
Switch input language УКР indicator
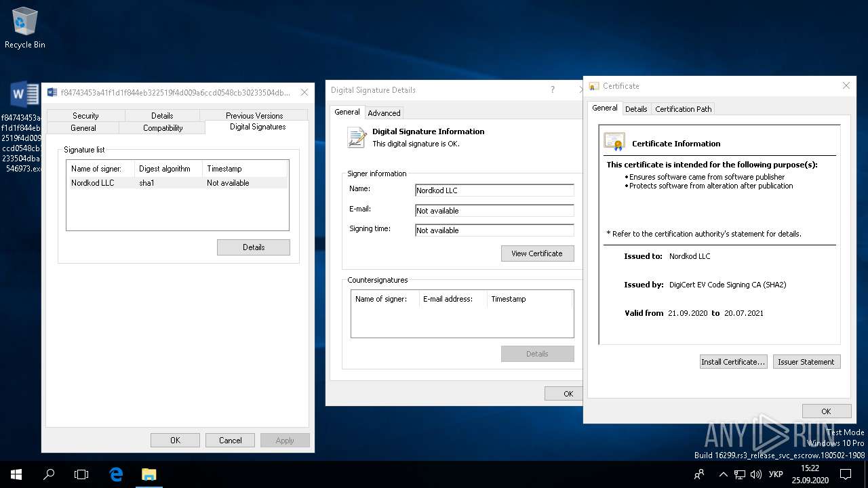(776, 474)
